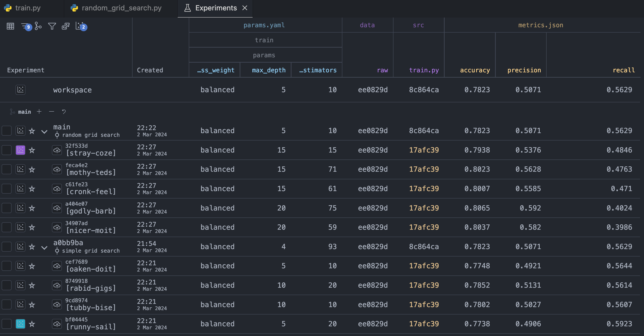The width and height of the screenshot is (644, 336).
Task: Click the table columns selector icon
Action: tap(10, 26)
